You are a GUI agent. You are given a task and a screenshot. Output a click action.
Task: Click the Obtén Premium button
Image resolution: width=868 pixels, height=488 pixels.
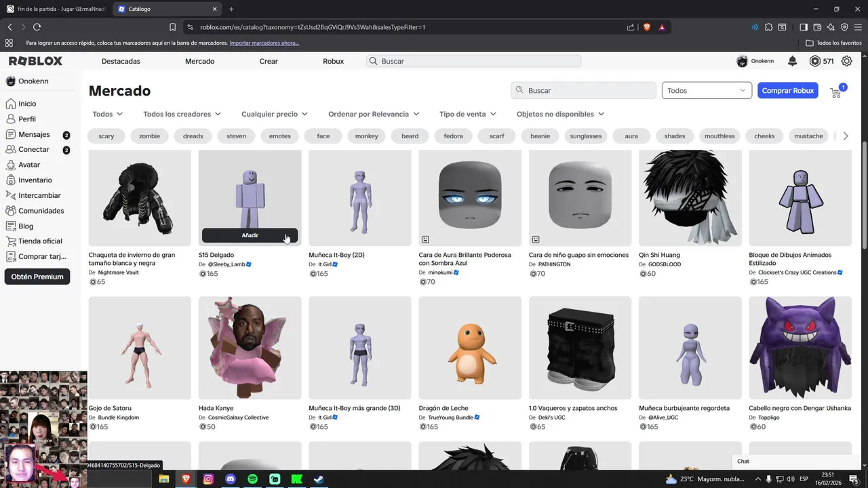tap(37, 277)
